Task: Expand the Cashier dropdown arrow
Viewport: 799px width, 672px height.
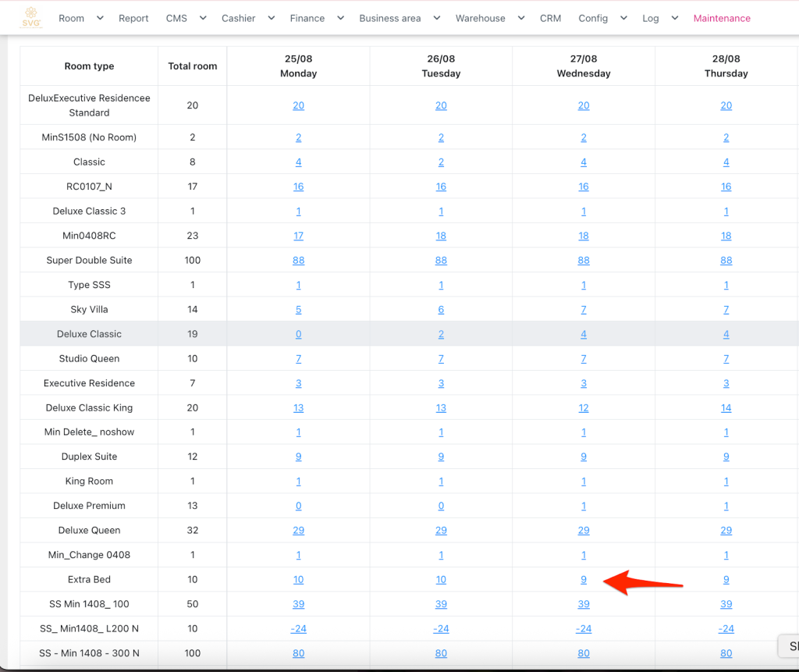Action: pos(271,18)
